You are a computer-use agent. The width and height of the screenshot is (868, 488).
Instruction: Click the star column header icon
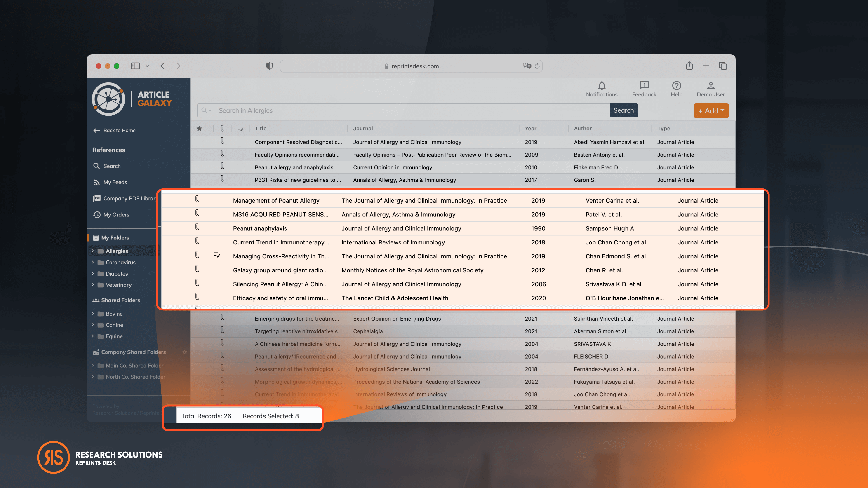point(199,128)
